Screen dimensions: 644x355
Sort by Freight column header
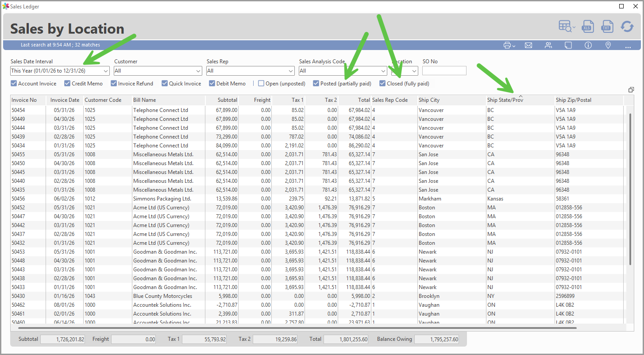[255, 100]
